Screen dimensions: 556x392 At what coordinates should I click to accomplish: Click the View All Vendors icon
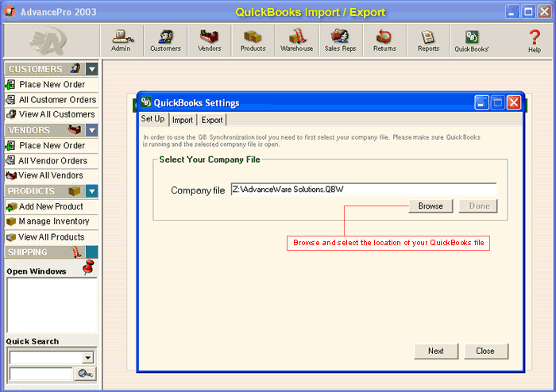click(11, 175)
